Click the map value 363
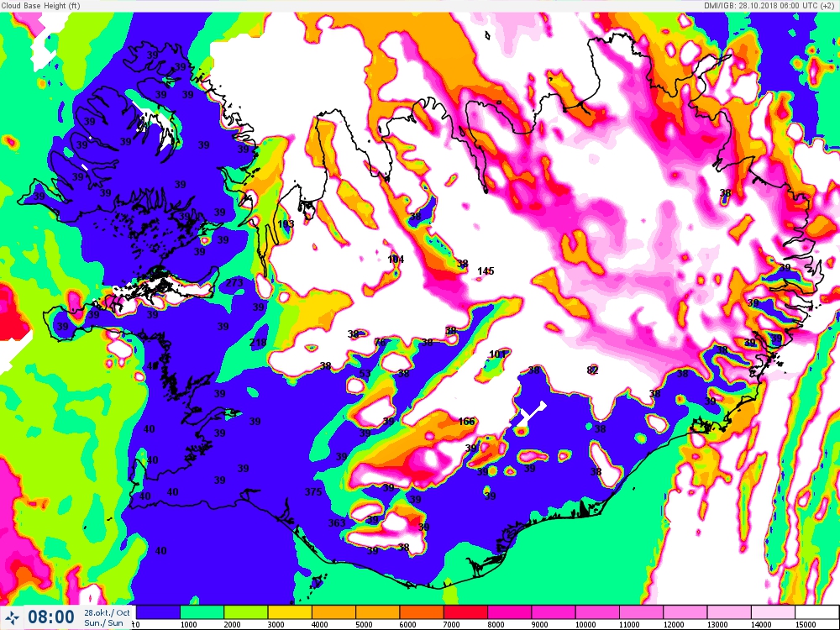 pyautogui.click(x=337, y=522)
